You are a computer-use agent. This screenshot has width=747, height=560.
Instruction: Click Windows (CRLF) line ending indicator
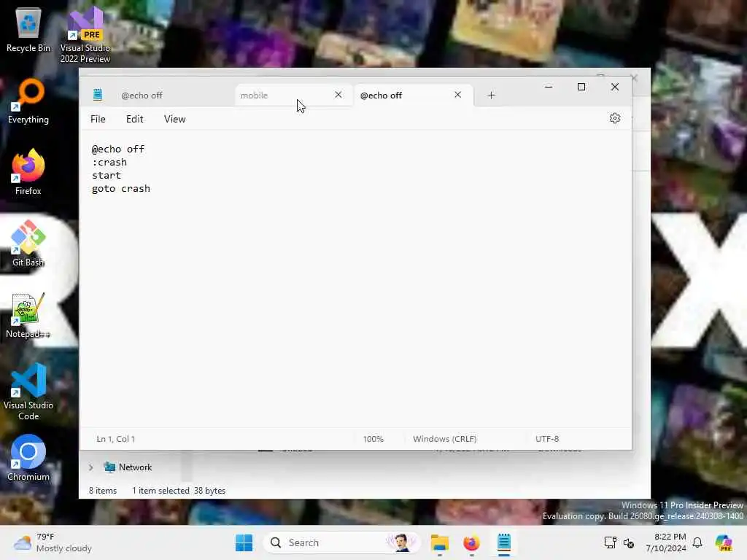click(444, 438)
